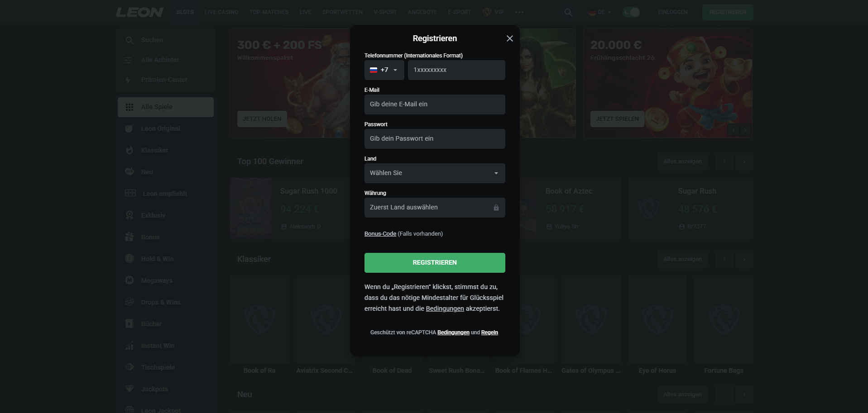The height and width of the screenshot is (413, 868).
Task: Click the Alle Spiele grid icon
Action: point(129,107)
